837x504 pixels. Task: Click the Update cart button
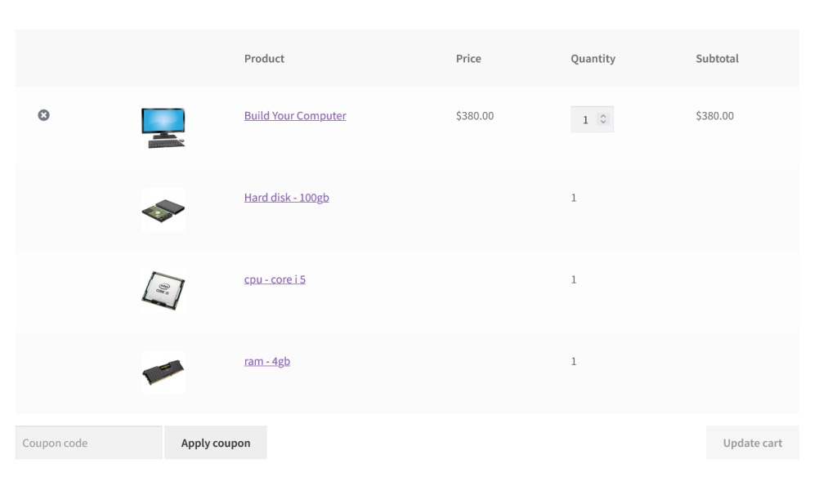tap(752, 443)
